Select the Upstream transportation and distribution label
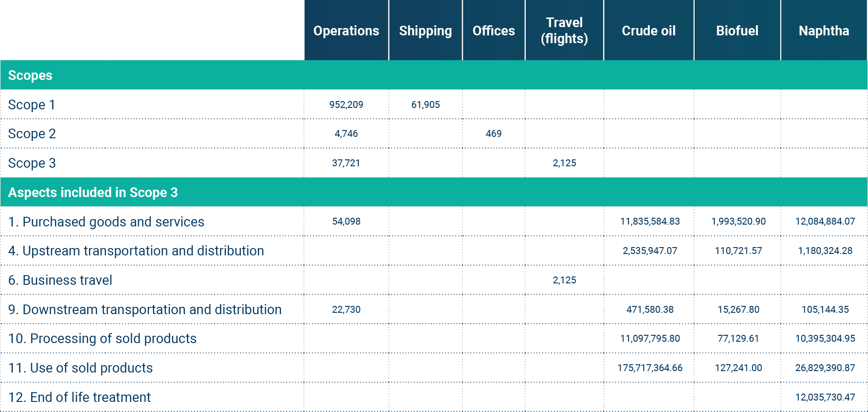 136,251
